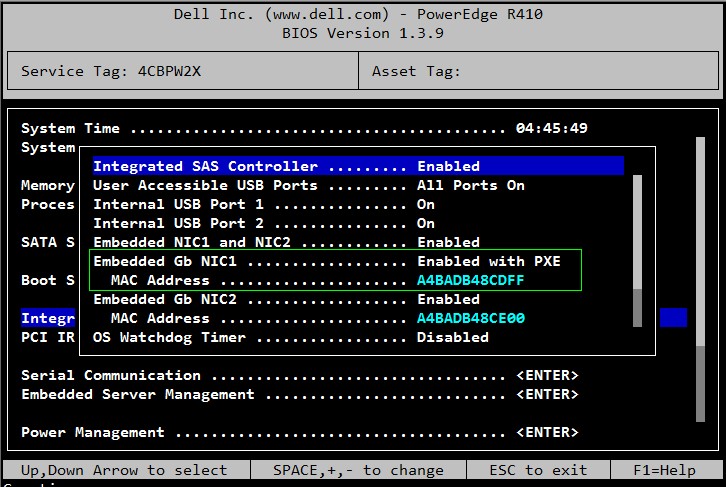Open the Embedded Server Management submenu

[x=300, y=394]
